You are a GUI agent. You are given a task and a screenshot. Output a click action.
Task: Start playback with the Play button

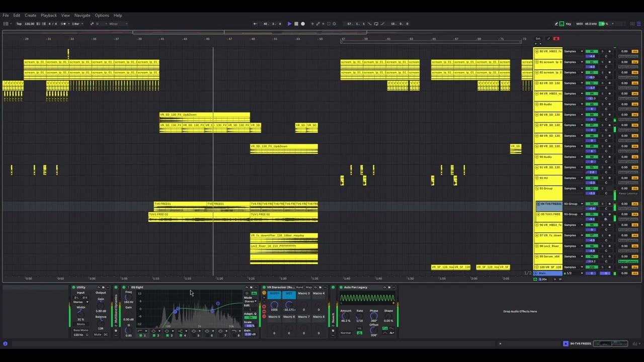coord(289,24)
